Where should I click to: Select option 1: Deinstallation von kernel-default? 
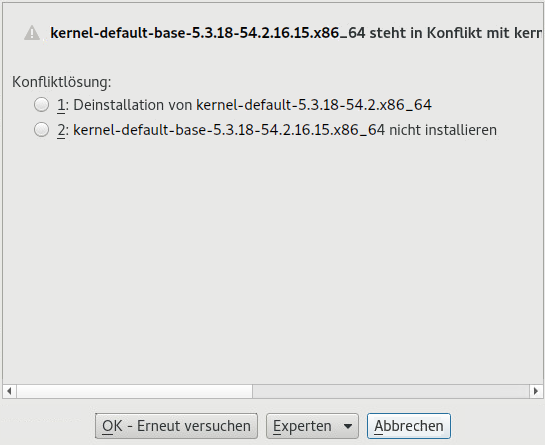tap(41, 105)
